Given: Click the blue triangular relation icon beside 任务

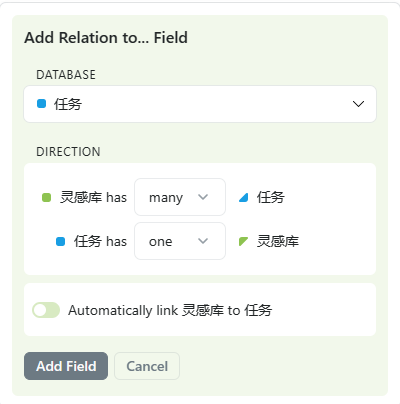Looking at the screenshot, I should (x=244, y=198).
